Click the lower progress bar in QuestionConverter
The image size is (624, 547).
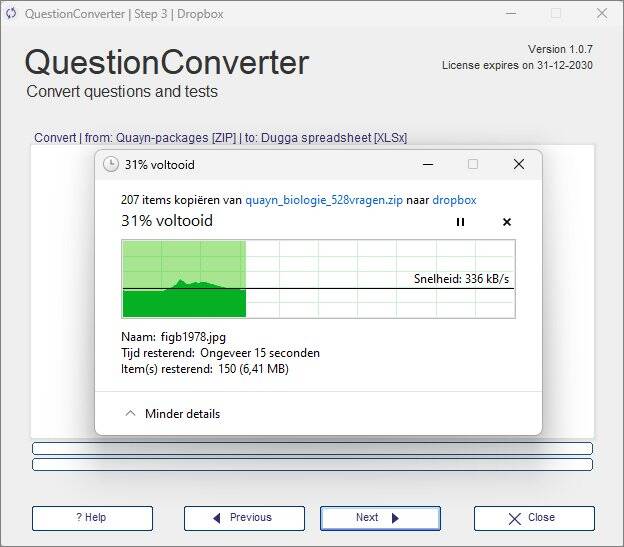pos(312,464)
